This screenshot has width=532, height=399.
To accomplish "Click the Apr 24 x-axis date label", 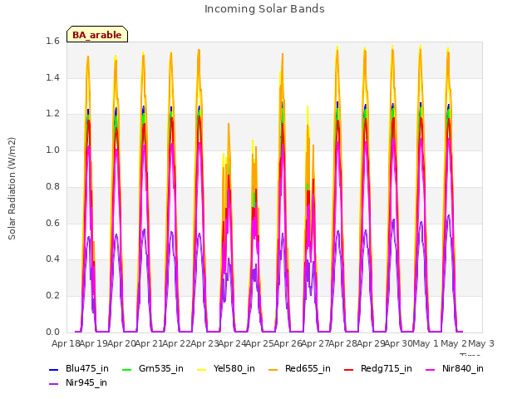I will 232,343.
